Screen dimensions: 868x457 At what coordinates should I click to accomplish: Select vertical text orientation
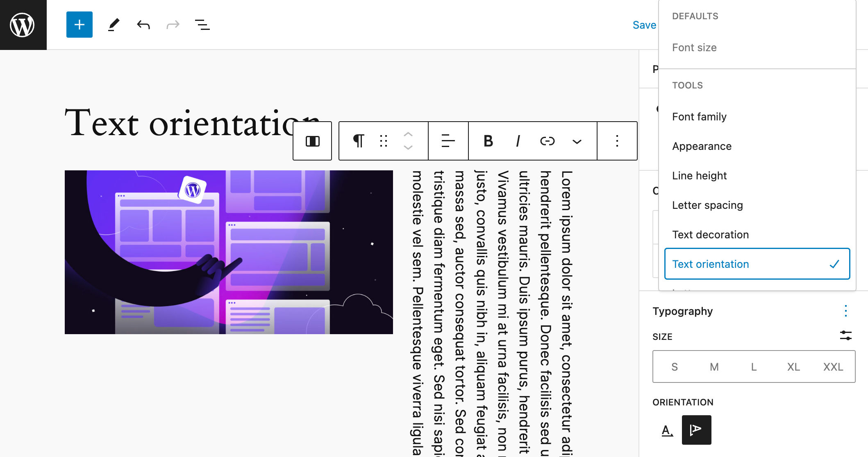[x=696, y=430]
